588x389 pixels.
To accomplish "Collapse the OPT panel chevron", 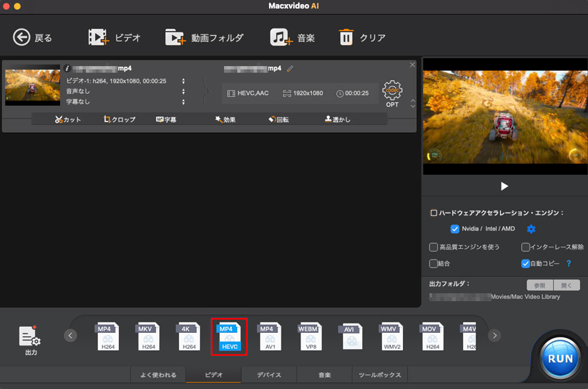I will [x=412, y=104].
